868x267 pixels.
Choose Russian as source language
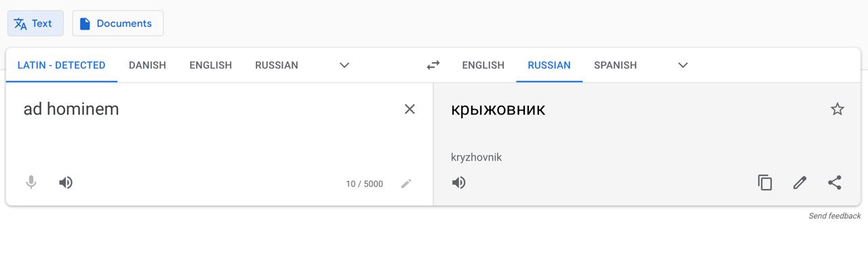pyautogui.click(x=277, y=65)
